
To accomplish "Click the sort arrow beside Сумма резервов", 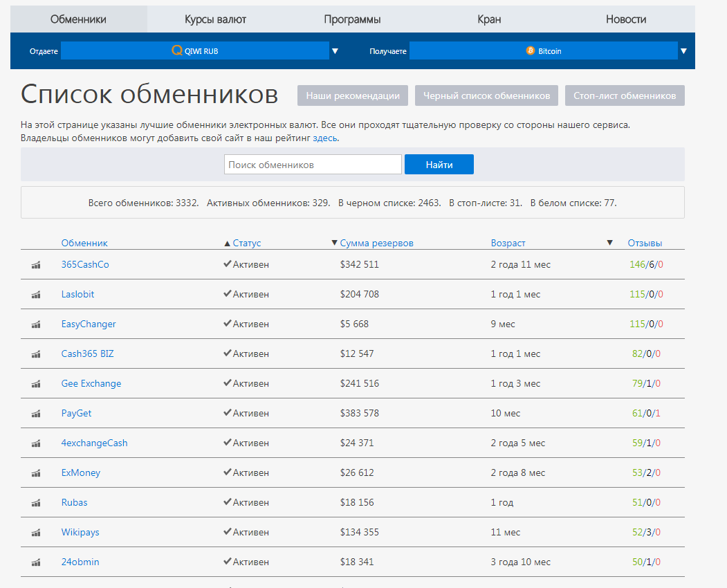I will tap(334, 242).
